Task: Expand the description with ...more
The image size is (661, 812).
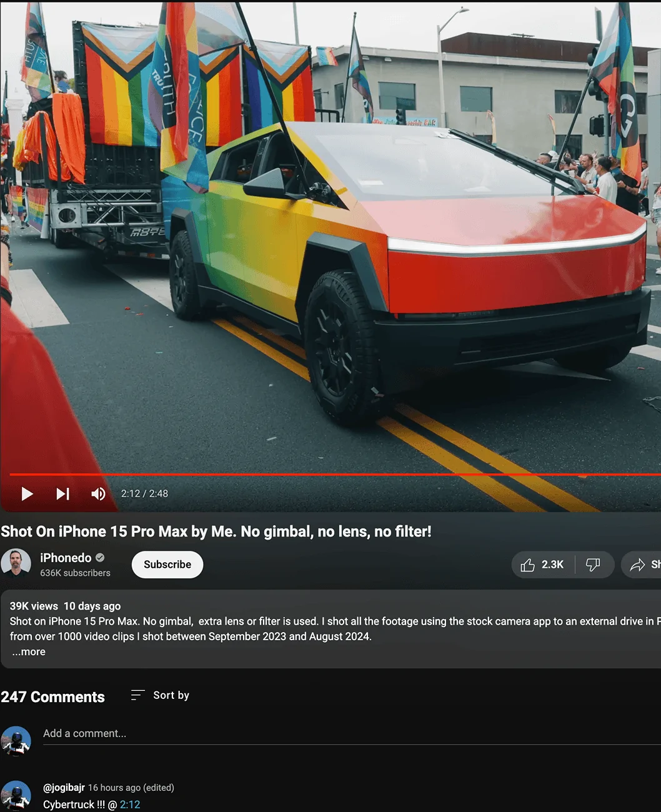Action: click(28, 651)
